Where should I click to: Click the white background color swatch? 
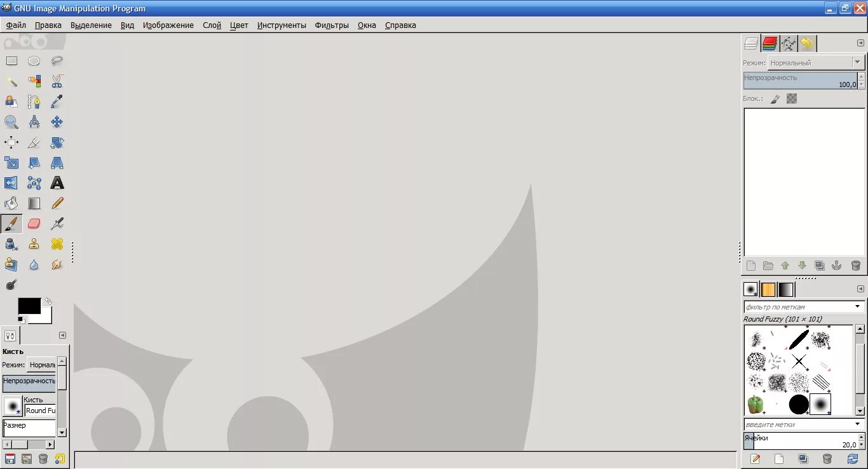pos(44,318)
